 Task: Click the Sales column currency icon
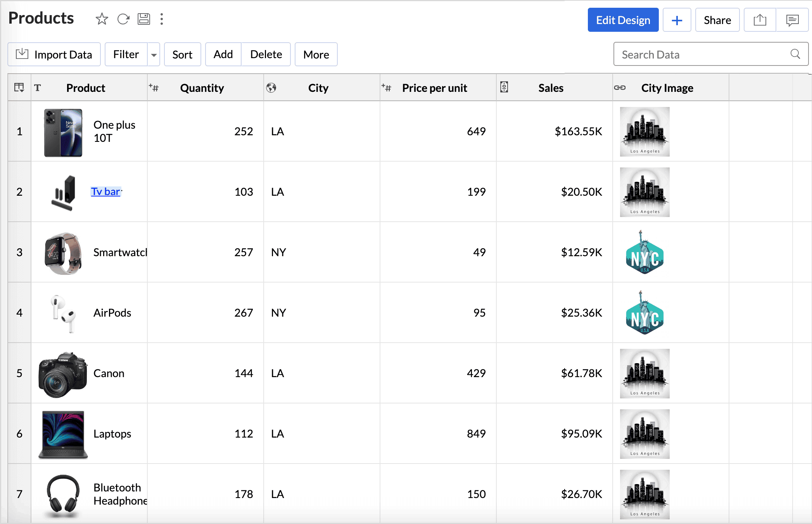point(504,87)
